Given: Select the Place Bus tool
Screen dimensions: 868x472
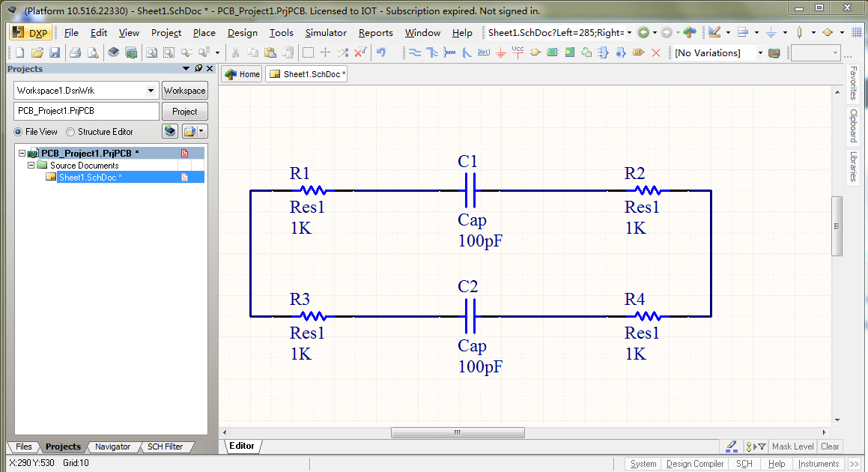Looking at the screenshot, I should click(434, 52).
